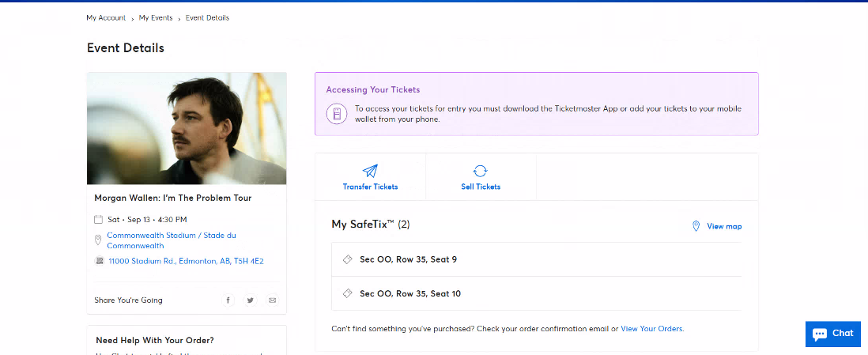Click the ticket icon for Seat 10

point(348,293)
